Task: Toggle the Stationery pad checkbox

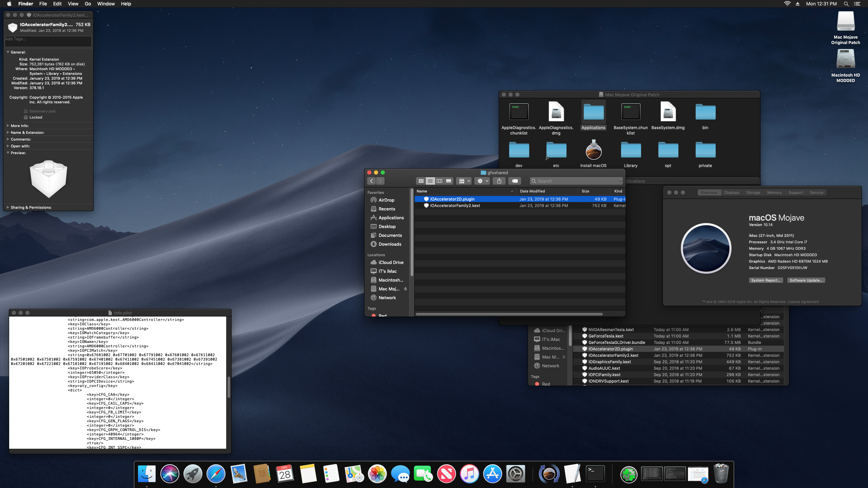Action: click(26, 111)
